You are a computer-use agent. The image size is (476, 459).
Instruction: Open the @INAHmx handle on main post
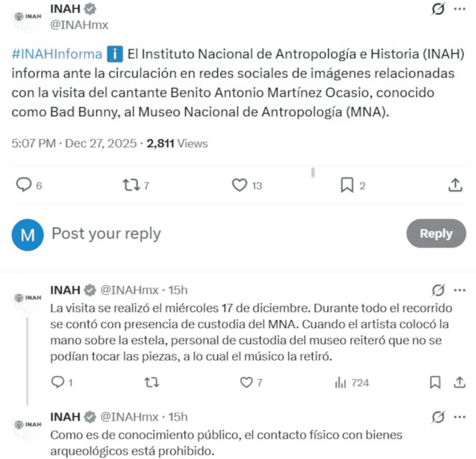(80, 24)
